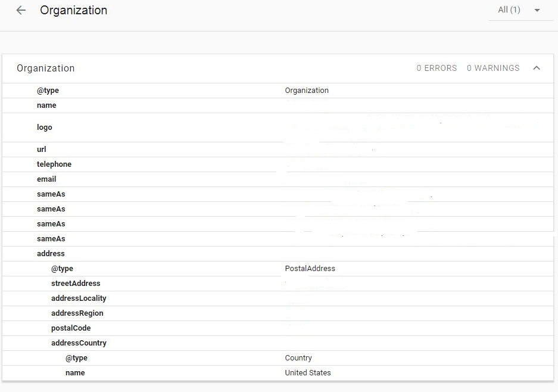Click the back arrow icon
Image resolution: width=558 pixels, height=392 pixels.
click(x=21, y=11)
